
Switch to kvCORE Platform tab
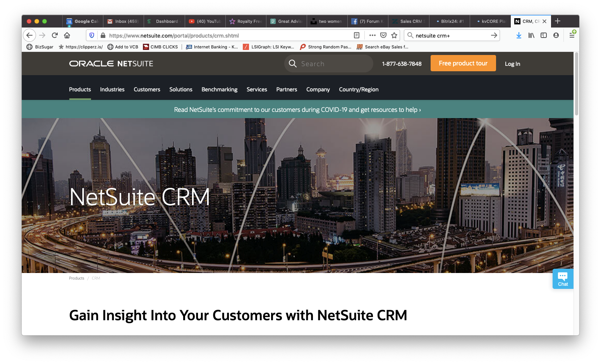tap(490, 21)
